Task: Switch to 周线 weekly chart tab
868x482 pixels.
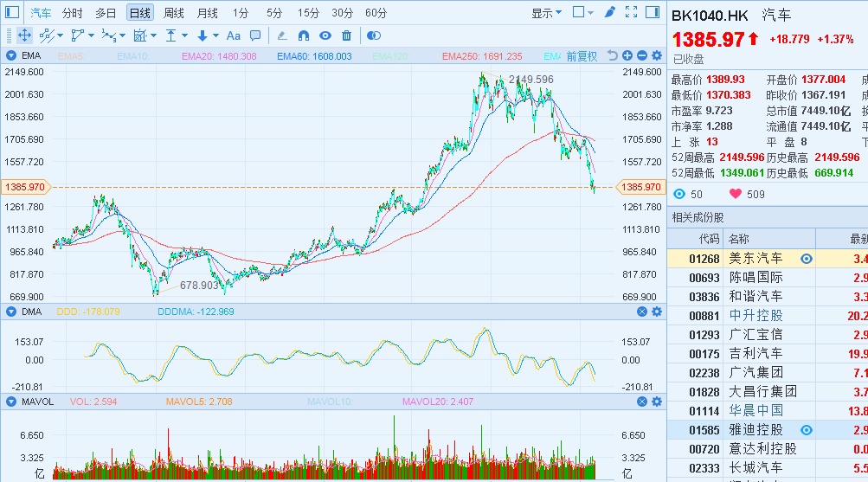Action: 173,13
